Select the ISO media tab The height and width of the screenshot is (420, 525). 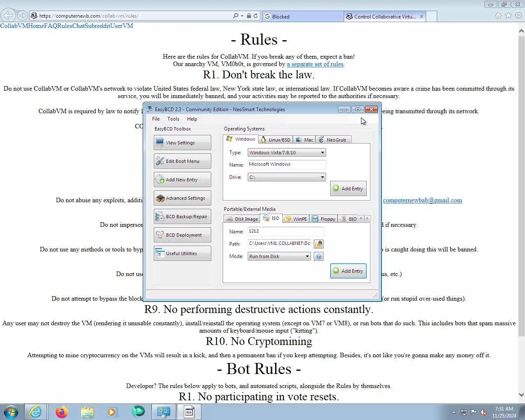271,218
